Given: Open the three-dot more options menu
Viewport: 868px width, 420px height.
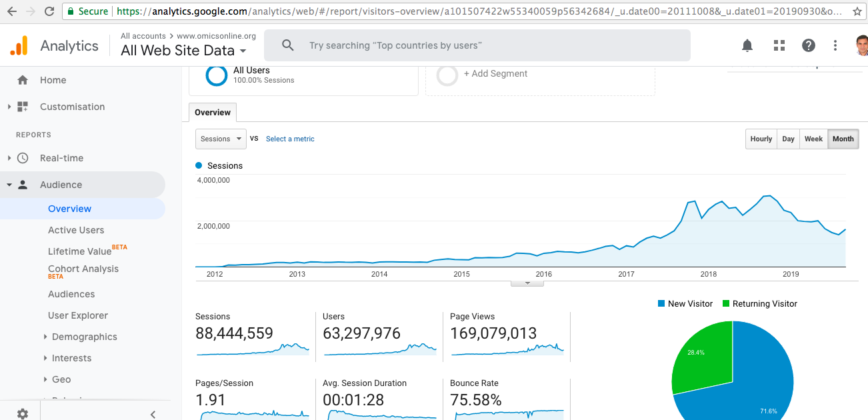Looking at the screenshot, I should (835, 45).
